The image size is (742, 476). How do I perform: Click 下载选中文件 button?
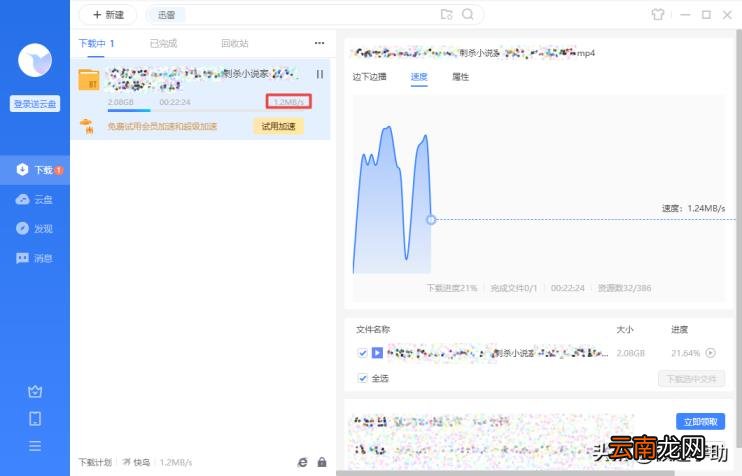click(691, 379)
